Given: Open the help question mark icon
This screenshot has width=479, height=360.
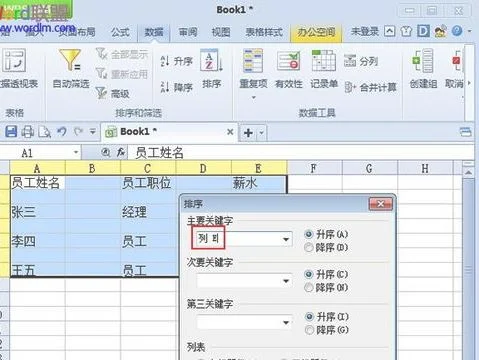Looking at the screenshot, I should pos(457,31).
